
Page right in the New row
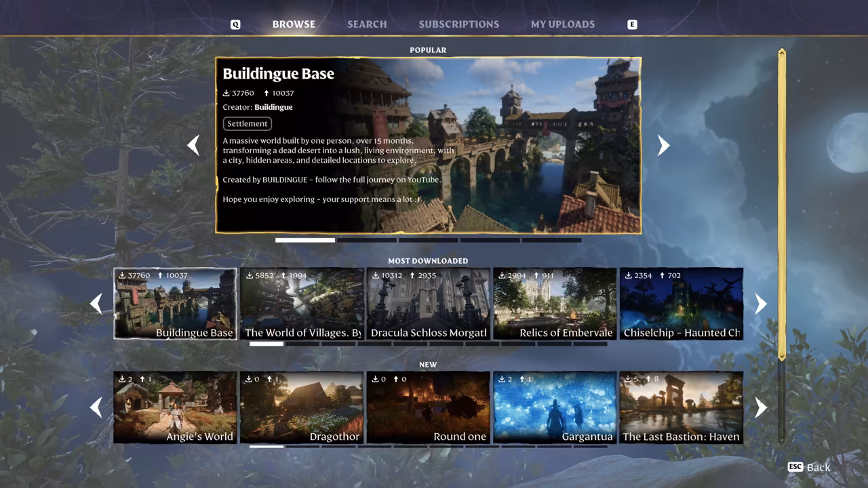(761, 407)
